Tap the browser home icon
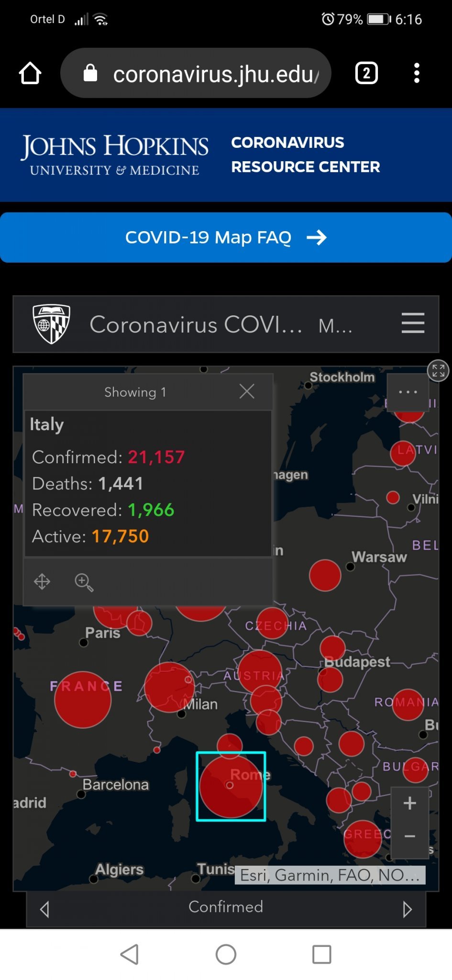452x980 pixels. pos(30,73)
